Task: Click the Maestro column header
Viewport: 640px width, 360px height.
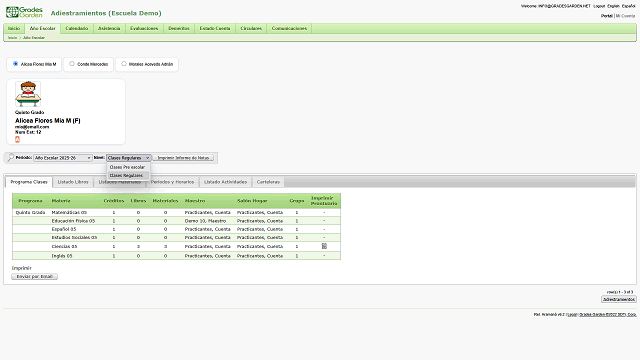Action: pyautogui.click(x=195, y=201)
